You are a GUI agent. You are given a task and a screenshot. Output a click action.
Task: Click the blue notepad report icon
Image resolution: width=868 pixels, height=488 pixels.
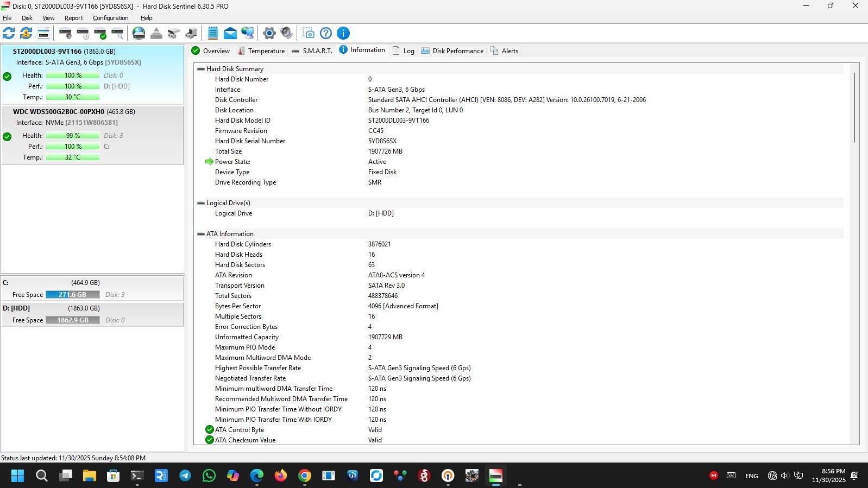pos(213,33)
